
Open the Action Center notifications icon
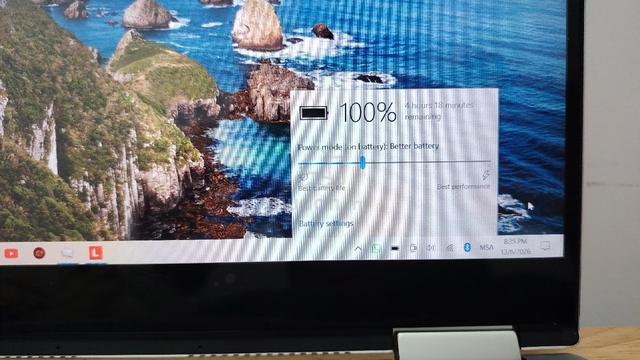(545, 246)
